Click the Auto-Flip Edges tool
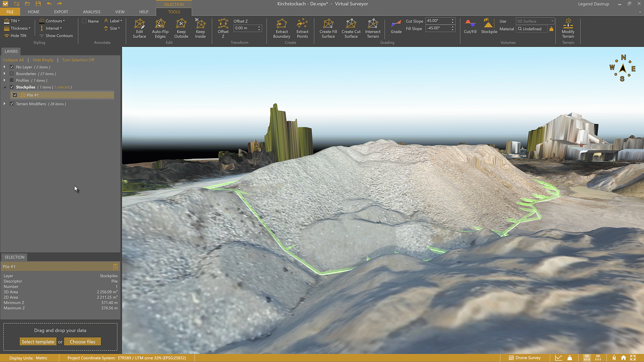644x362 pixels. [160, 28]
